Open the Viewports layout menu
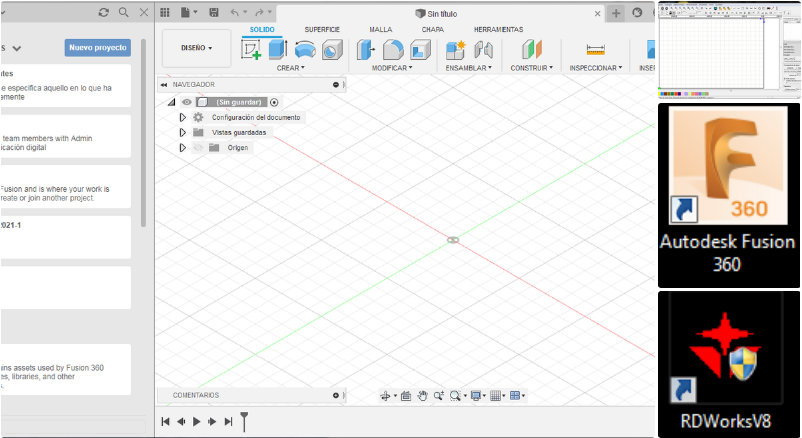Image resolution: width=802 pixels, height=438 pixels. pyautogui.click(x=518, y=396)
